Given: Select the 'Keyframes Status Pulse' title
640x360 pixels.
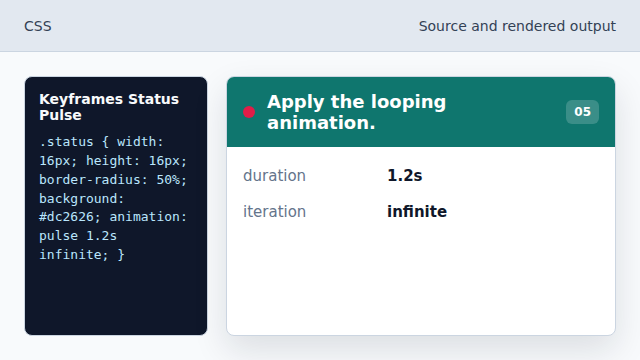Looking at the screenshot, I should pos(109,107).
